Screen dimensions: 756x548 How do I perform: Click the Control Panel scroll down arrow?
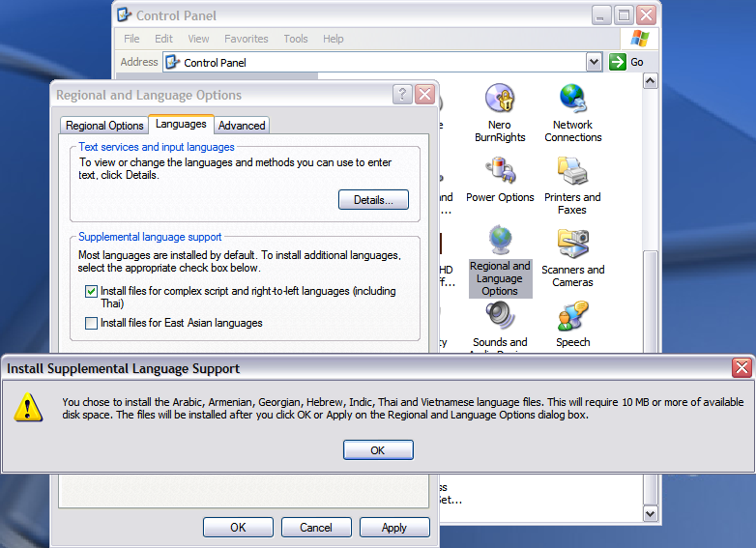click(651, 514)
